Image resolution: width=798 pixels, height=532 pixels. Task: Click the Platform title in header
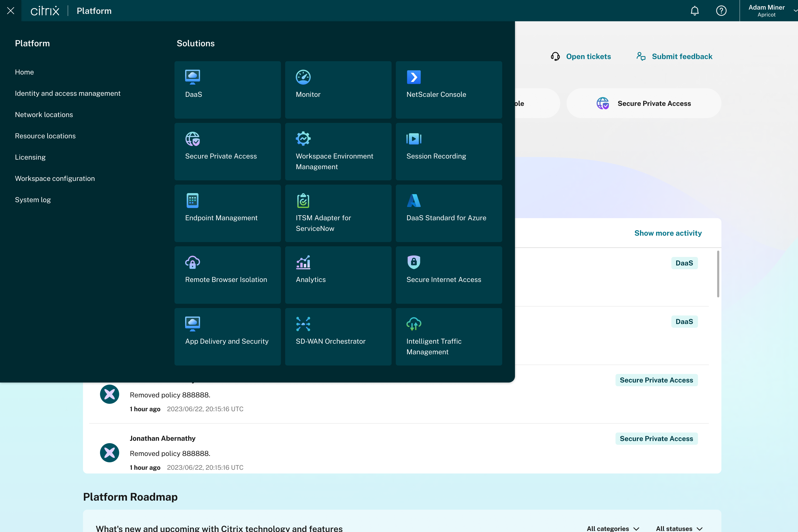coord(94,11)
